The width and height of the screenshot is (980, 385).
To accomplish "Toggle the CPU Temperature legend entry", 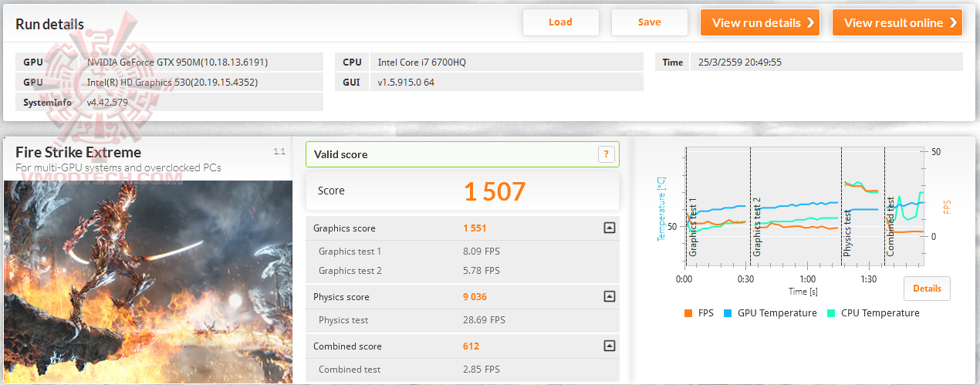I will 873,313.
